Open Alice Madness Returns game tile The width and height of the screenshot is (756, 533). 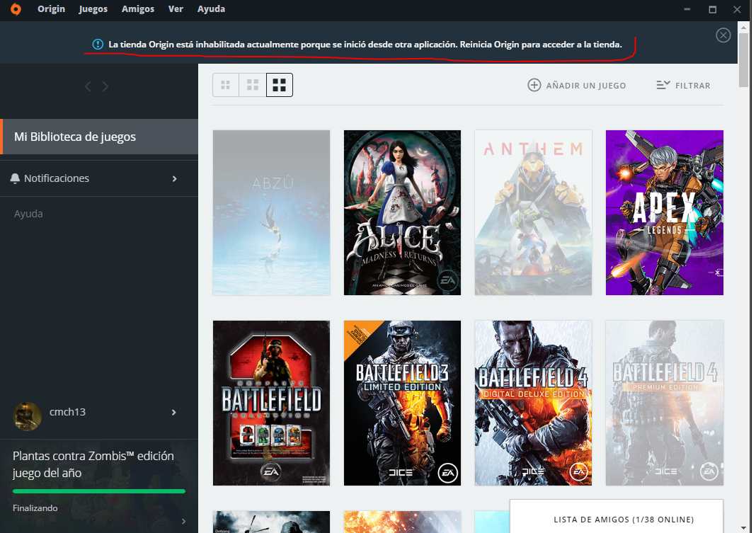[402, 212]
